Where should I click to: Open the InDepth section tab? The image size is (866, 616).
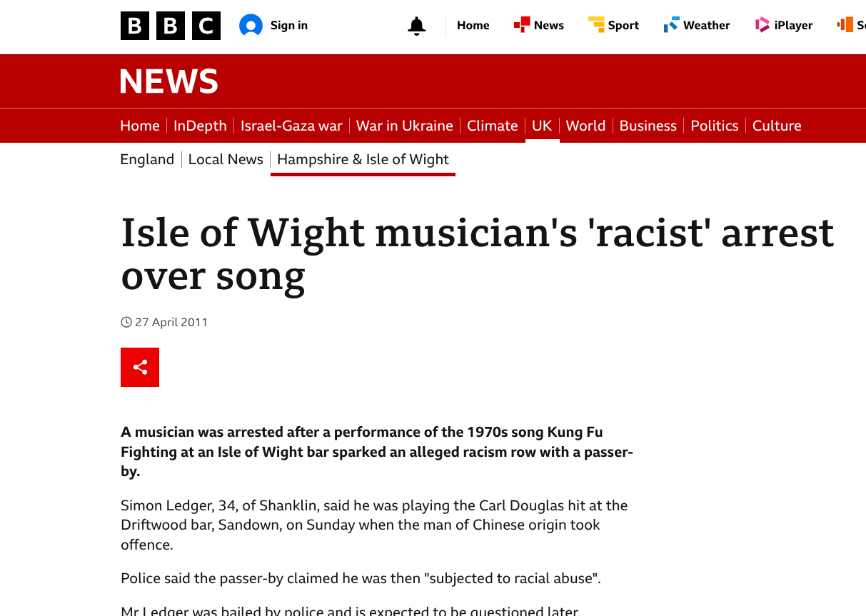[x=200, y=126]
